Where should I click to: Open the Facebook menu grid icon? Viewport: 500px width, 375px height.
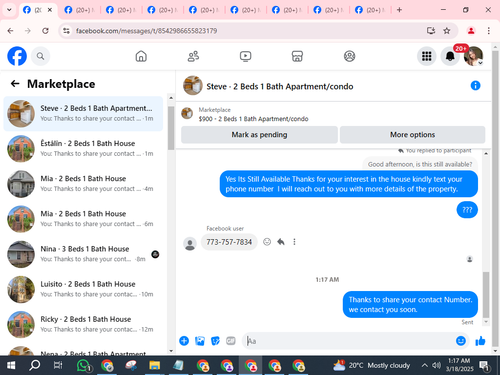[x=427, y=56]
